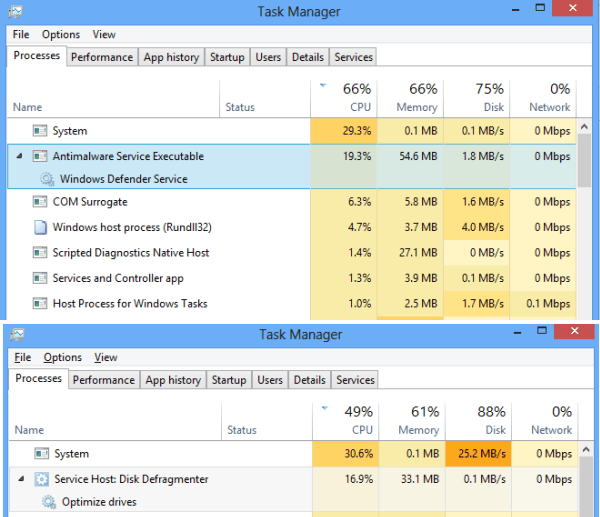Minimize the bottom Task Manager window
600x517 pixels.
[x=518, y=333]
